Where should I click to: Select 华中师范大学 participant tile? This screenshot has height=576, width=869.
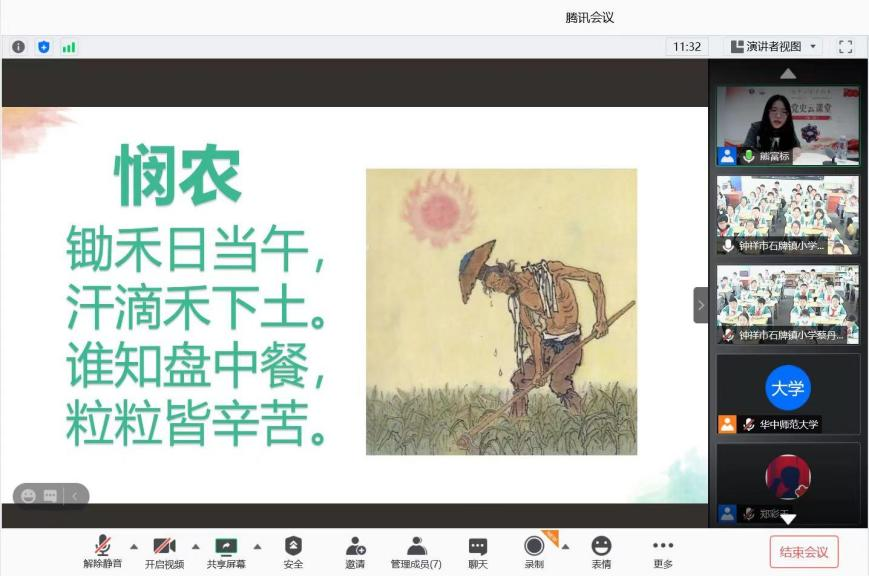click(x=788, y=394)
